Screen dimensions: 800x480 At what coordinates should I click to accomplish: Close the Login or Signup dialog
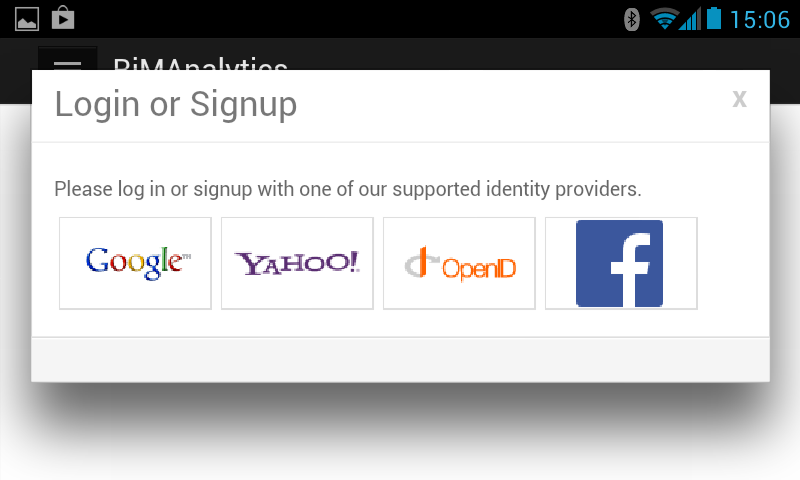[x=739, y=98]
